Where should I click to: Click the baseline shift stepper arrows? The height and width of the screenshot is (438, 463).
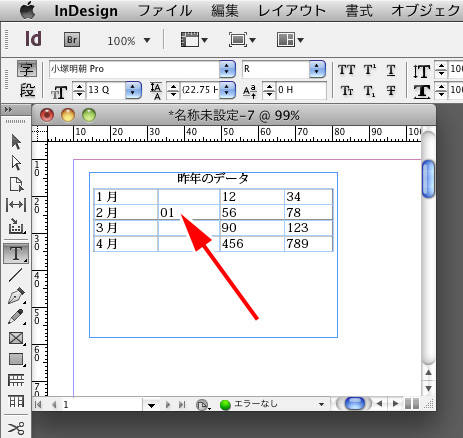(269, 90)
